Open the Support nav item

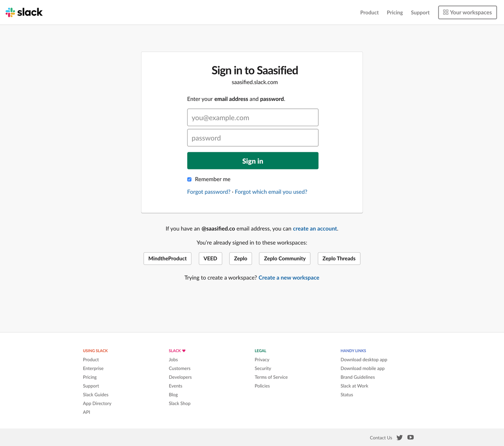click(420, 13)
